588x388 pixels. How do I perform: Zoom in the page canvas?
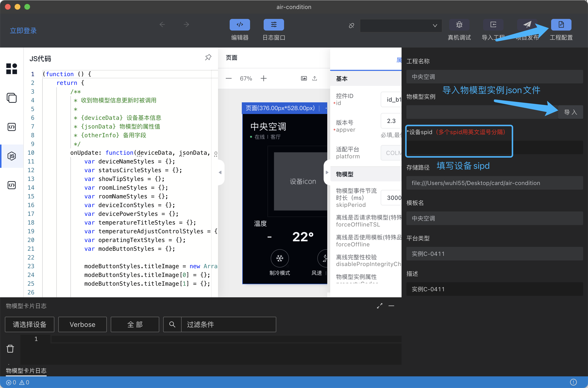[x=264, y=79]
